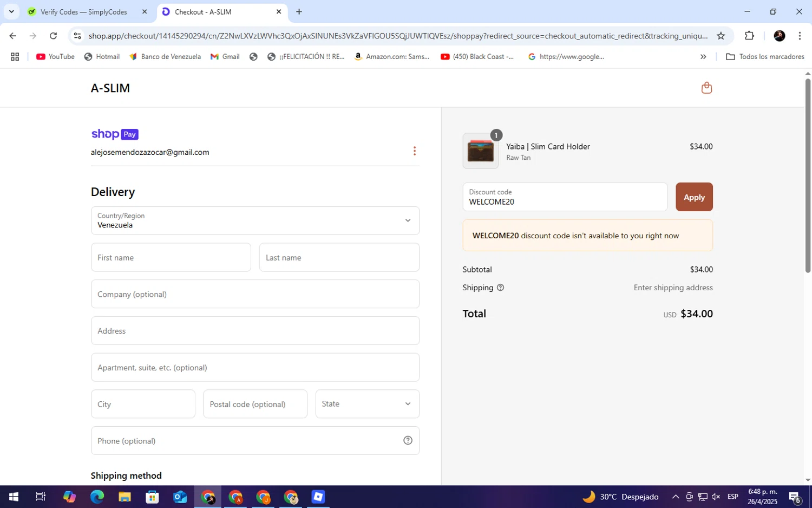Open the ¡¡FELICITACIÓN !! RE... bookmark
The width and height of the screenshot is (812, 508).
tap(306, 57)
